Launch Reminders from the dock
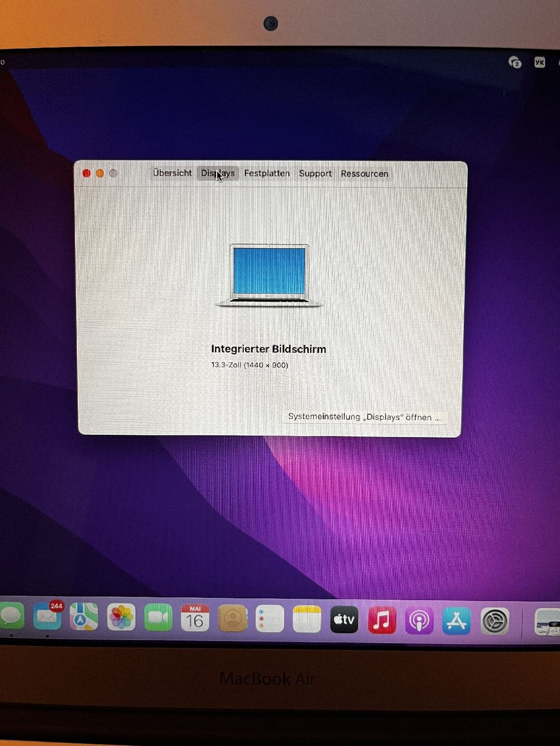 pos(269,619)
